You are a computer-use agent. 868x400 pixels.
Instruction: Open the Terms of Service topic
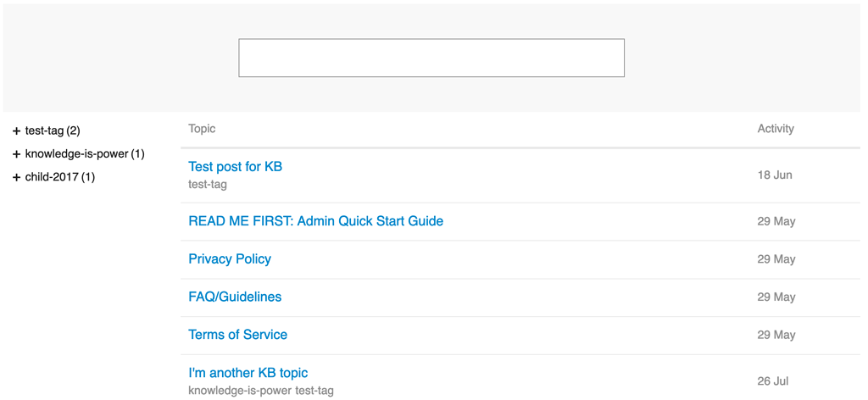pos(237,335)
